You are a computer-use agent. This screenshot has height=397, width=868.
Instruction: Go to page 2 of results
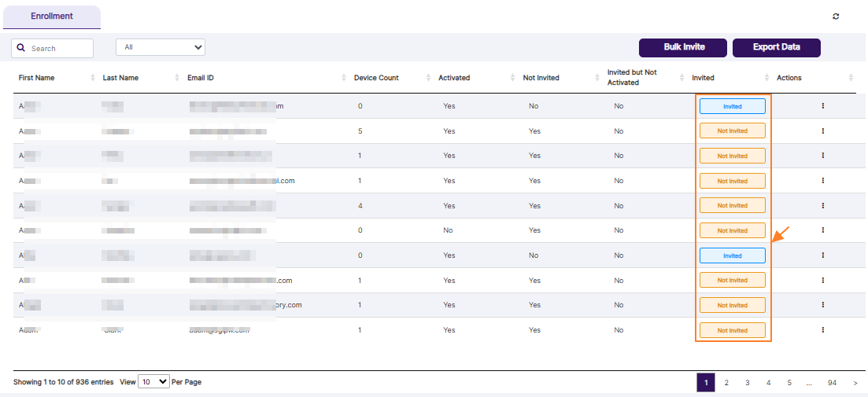[726, 383]
